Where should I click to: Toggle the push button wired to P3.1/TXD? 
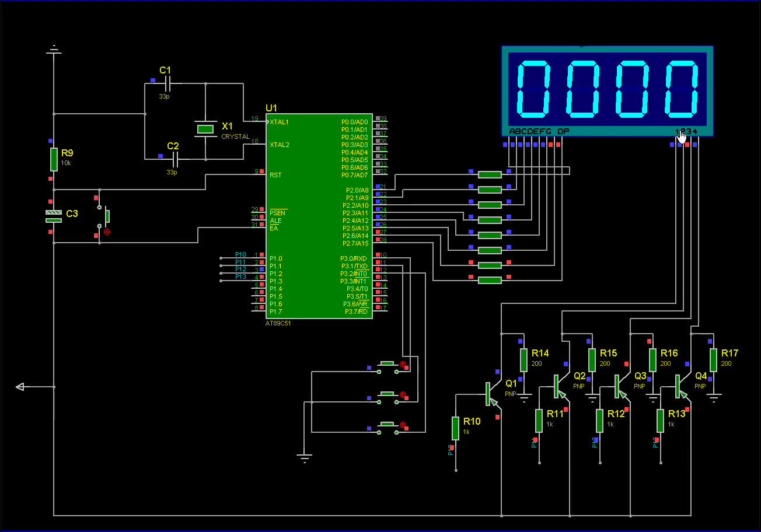tap(388, 397)
